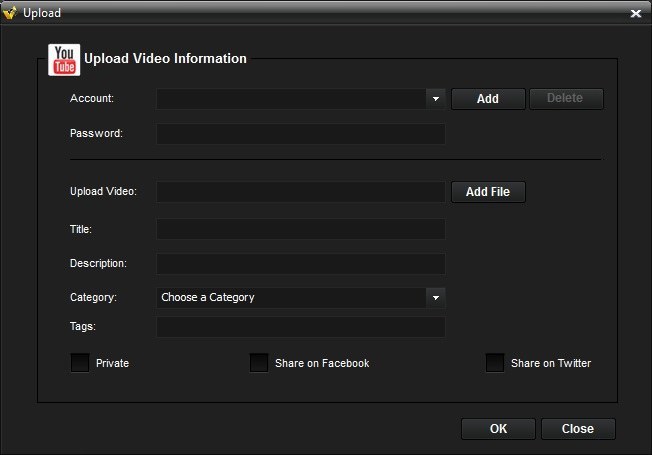Click the Account: label
The image size is (652, 455).
pyautogui.click(x=92, y=98)
